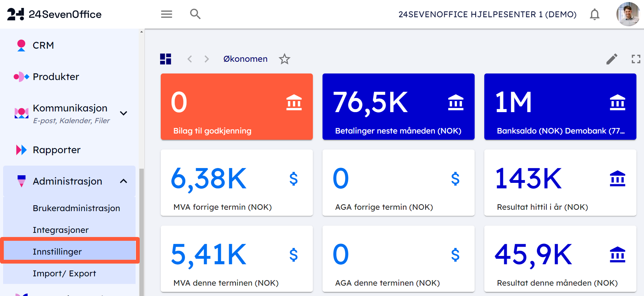Open Produkter in sidebar
The width and height of the screenshot is (644, 296).
click(x=56, y=77)
